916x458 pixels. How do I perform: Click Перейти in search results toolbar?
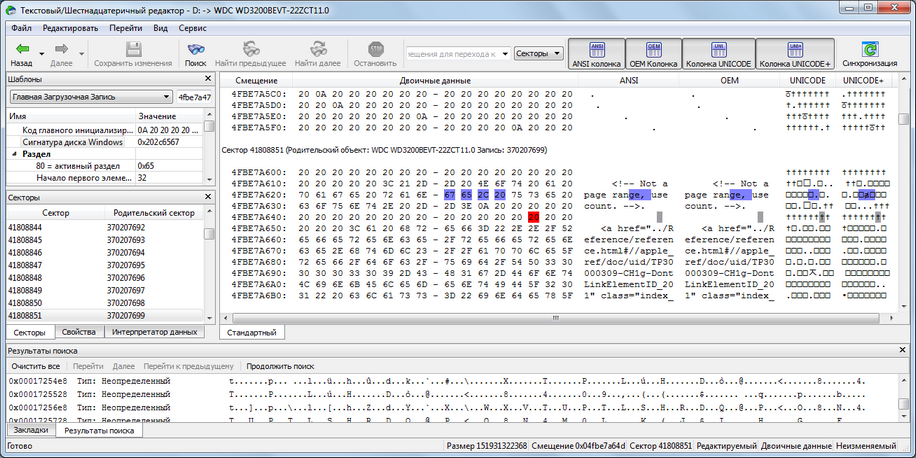[x=89, y=366]
